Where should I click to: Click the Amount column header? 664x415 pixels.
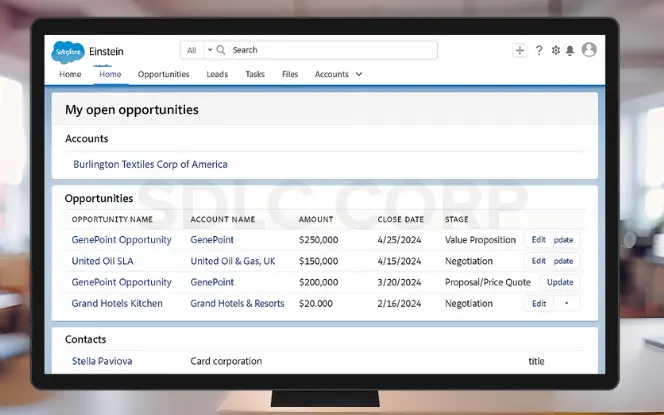[x=316, y=219]
